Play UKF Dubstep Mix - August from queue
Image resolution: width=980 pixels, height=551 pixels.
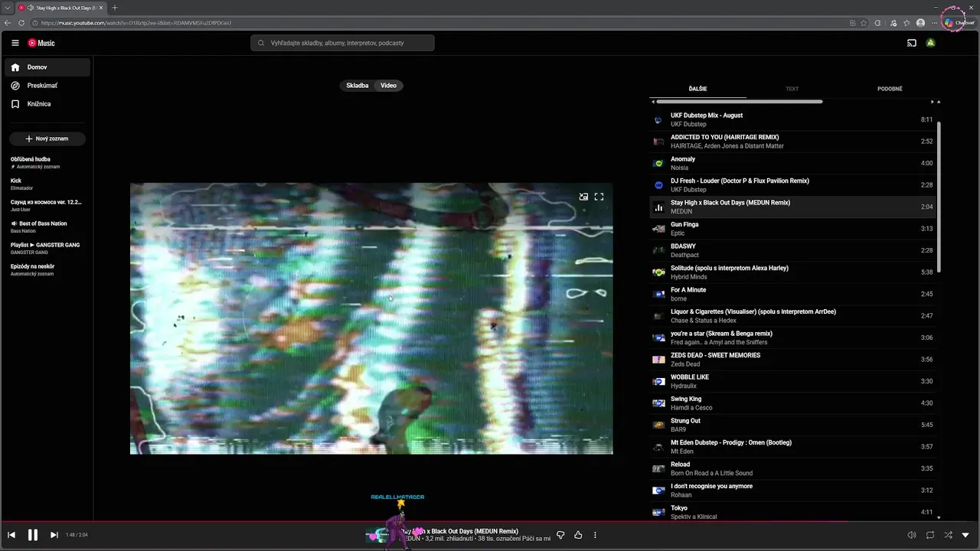(793, 119)
